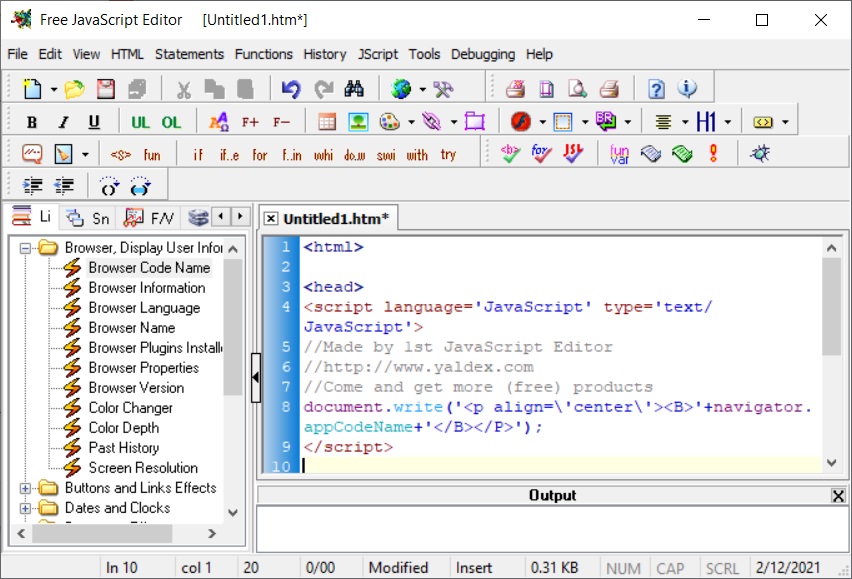Decrease font size with F- button
852x579 pixels.
coord(281,122)
